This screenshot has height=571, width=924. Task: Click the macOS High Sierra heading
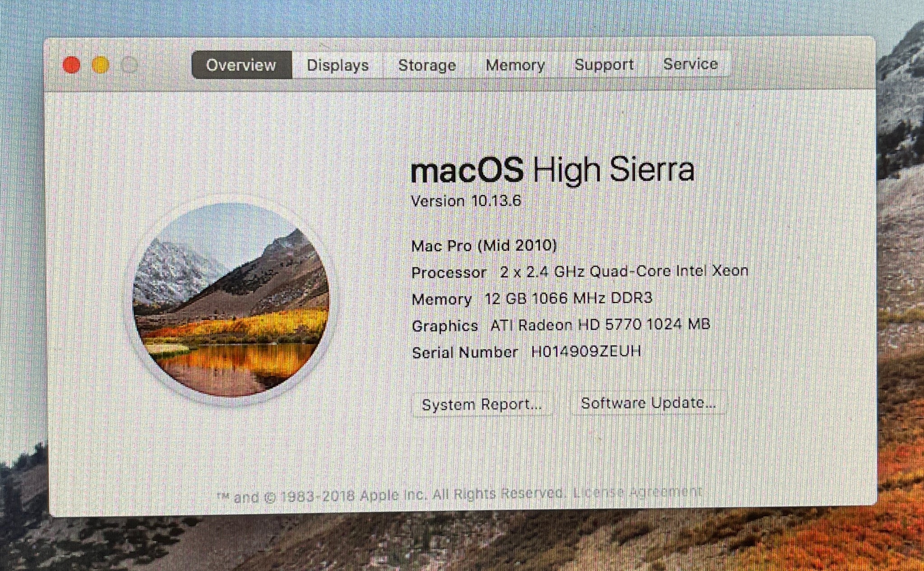pyautogui.click(x=552, y=170)
